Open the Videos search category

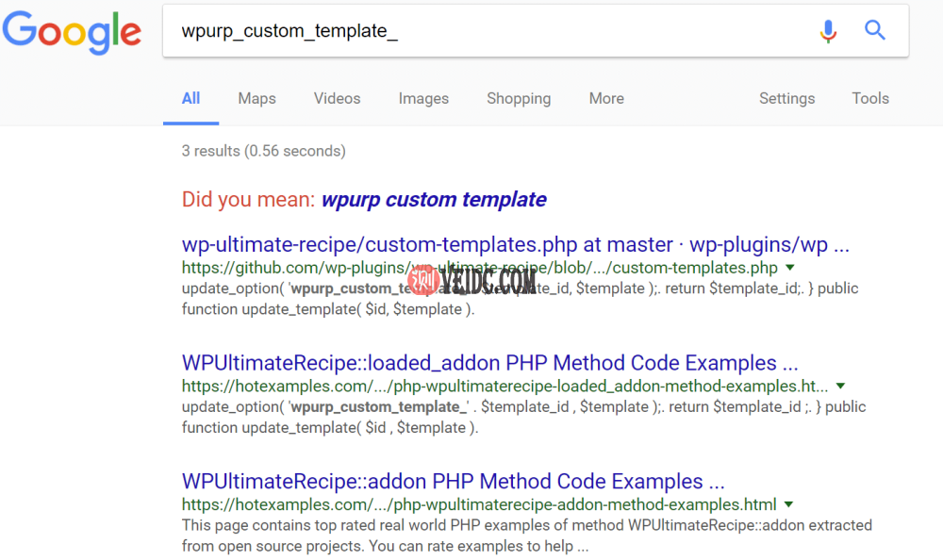click(337, 98)
